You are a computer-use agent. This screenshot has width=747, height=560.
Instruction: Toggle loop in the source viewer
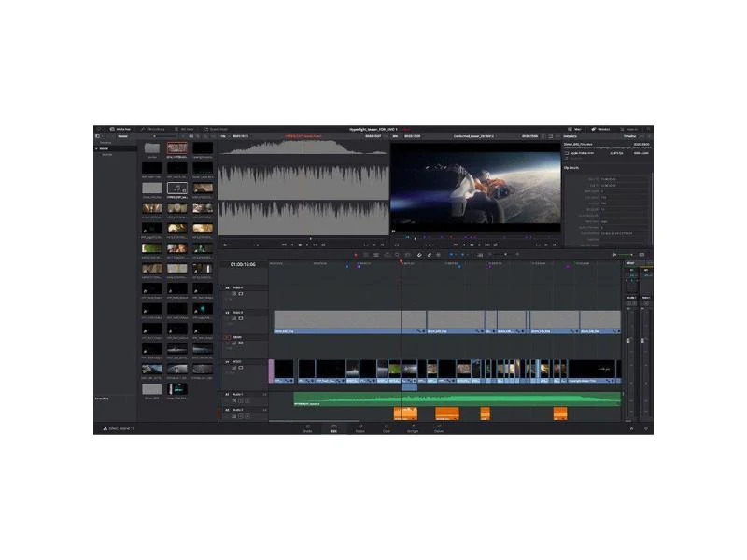(x=323, y=245)
